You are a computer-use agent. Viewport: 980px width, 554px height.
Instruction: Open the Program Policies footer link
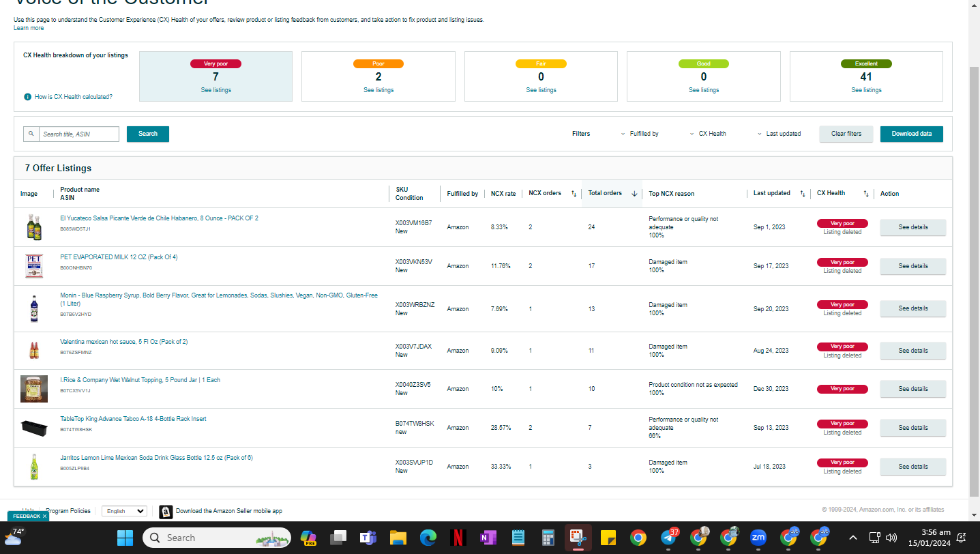[x=68, y=511]
